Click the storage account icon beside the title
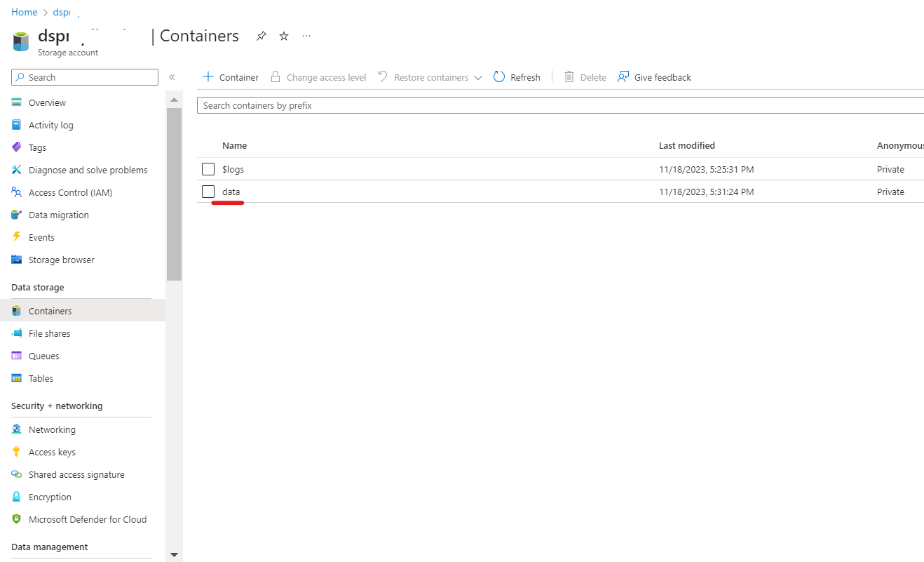Viewport: 924px width, 562px height. (x=21, y=41)
